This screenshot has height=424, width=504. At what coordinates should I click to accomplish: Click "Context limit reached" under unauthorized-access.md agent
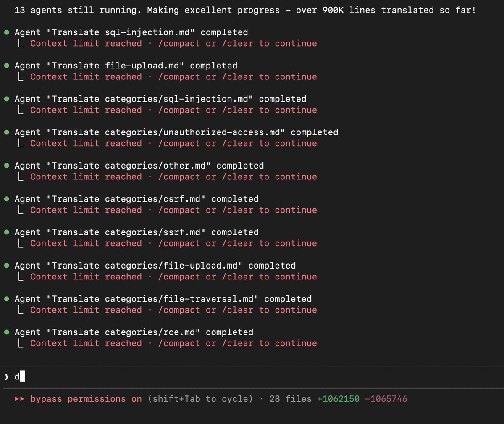pyautogui.click(x=86, y=143)
